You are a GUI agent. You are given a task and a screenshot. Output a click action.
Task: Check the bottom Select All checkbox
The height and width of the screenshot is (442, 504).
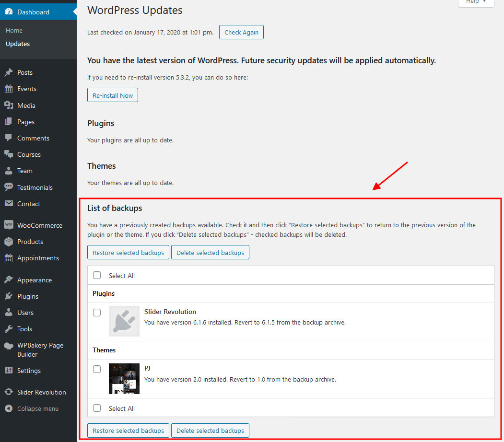pos(97,408)
